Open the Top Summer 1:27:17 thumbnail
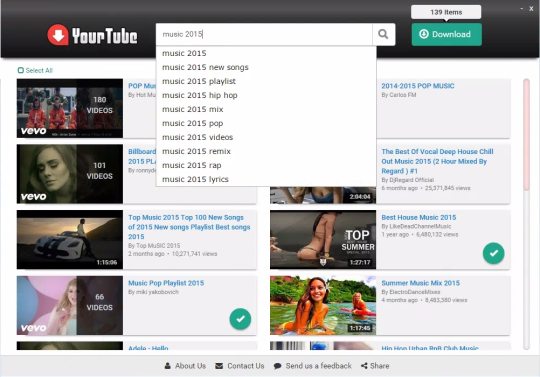The image size is (540, 377). click(x=323, y=240)
